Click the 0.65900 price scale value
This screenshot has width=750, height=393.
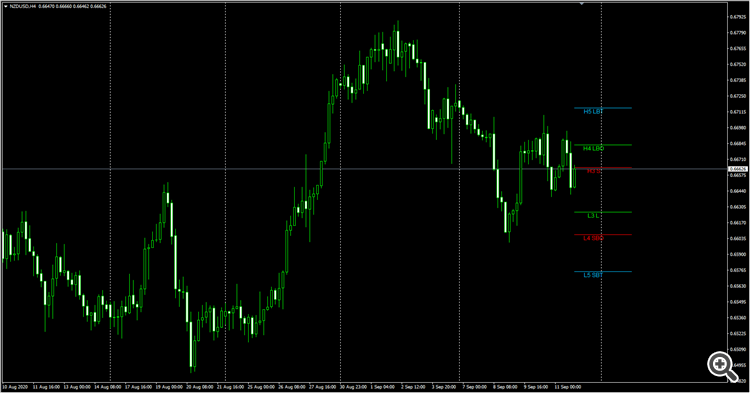(x=738, y=254)
